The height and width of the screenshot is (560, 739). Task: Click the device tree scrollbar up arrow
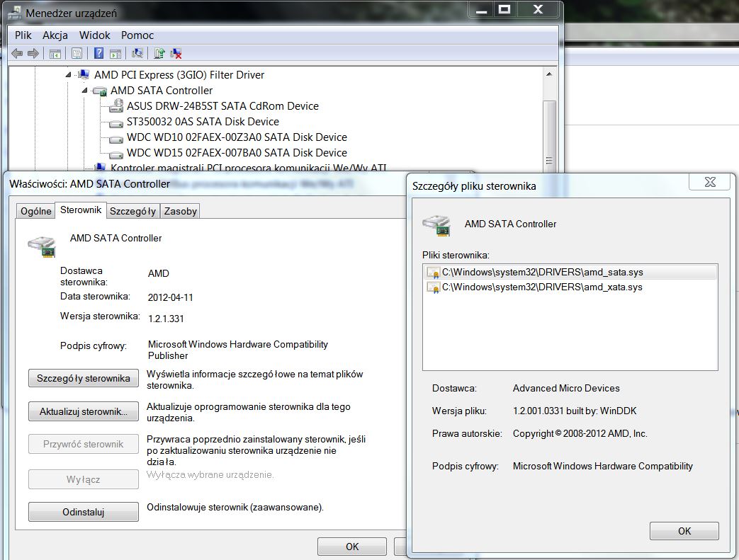(549, 74)
